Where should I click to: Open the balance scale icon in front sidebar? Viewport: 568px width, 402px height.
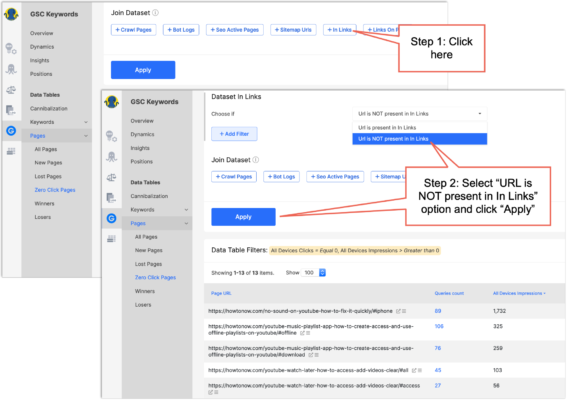click(112, 177)
